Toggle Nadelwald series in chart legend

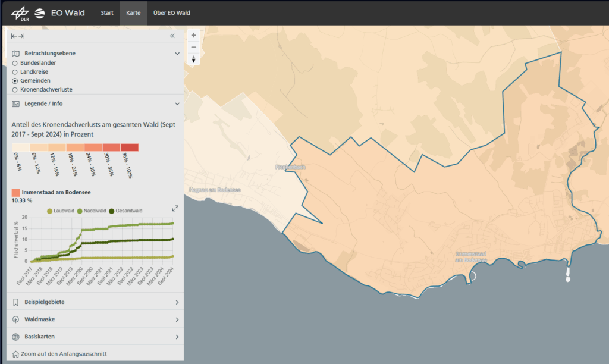point(92,211)
